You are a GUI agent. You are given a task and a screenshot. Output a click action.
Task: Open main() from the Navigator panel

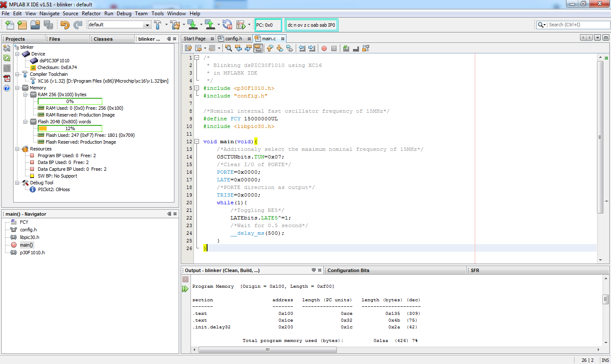[x=26, y=245]
